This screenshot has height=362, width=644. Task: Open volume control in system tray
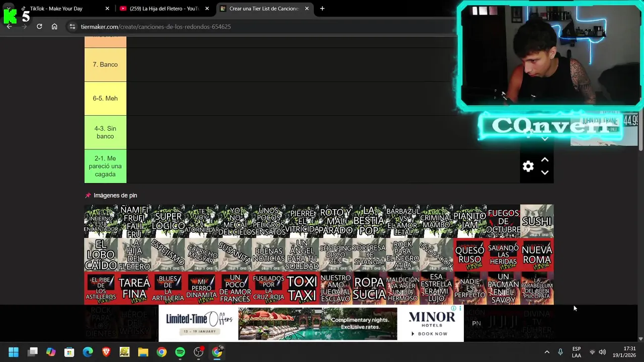point(602,352)
